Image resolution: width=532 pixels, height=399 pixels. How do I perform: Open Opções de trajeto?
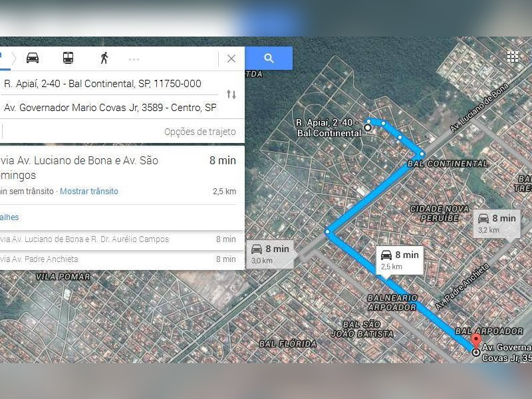pos(200,132)
